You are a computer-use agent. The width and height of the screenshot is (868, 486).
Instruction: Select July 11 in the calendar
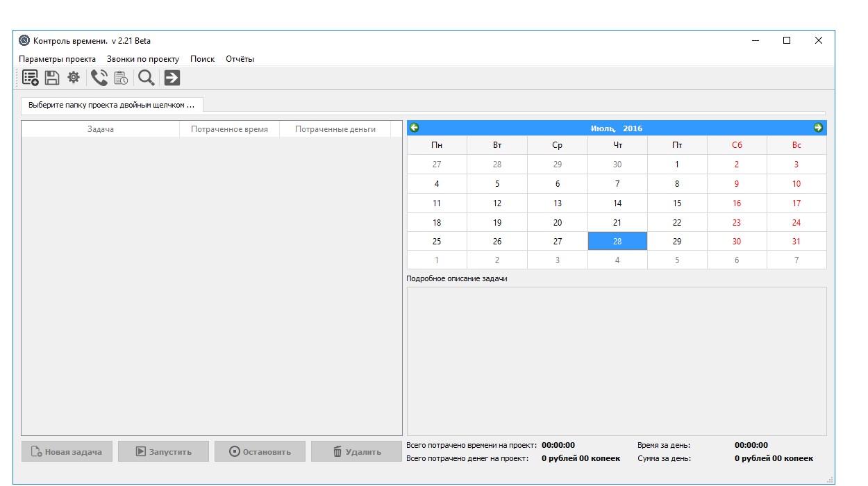(437, 203)
